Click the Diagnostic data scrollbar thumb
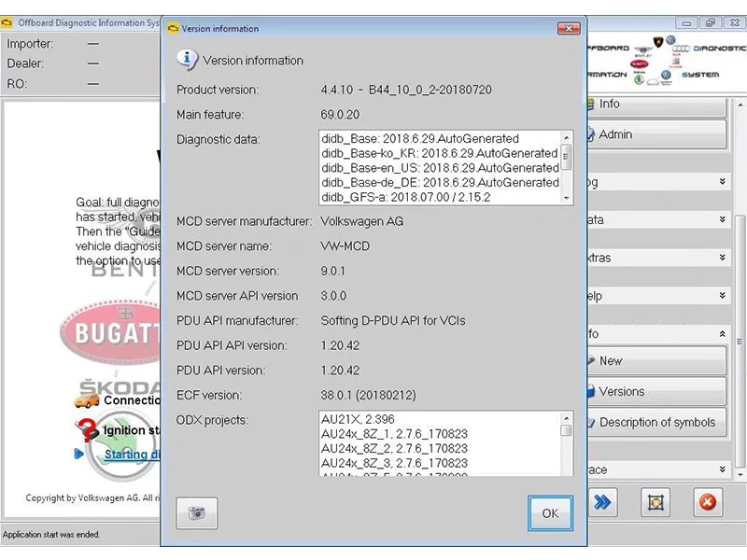This screenshot has height=560, width=747. 566,157
